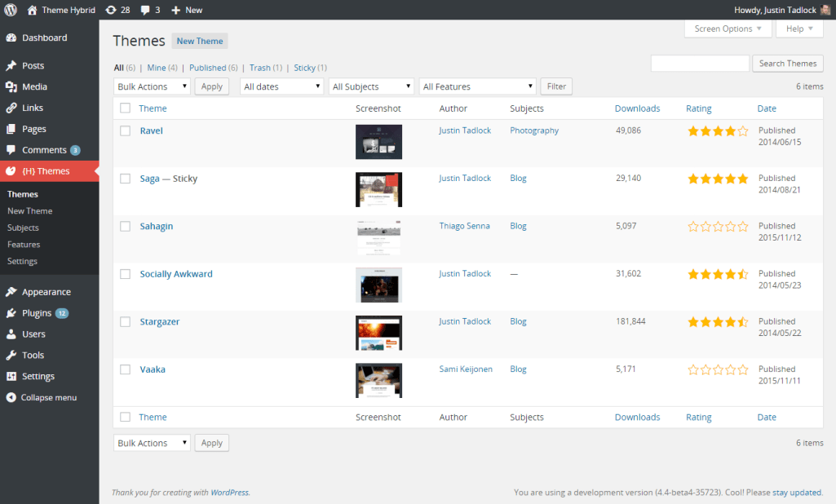
Task: Open the All Features dropdown
Action: (477, 86)
